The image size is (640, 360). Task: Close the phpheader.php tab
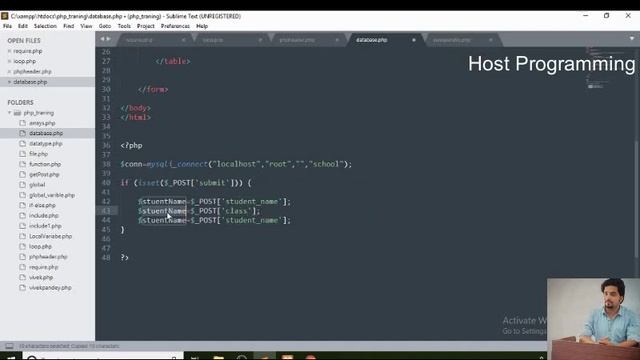(x=337, y=40)
